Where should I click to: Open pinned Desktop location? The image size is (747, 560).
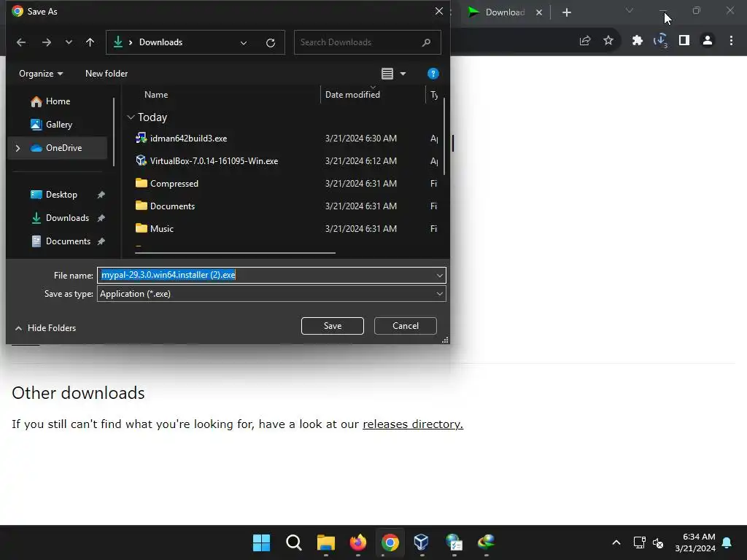pyautogui.click(x=61, y=194)
